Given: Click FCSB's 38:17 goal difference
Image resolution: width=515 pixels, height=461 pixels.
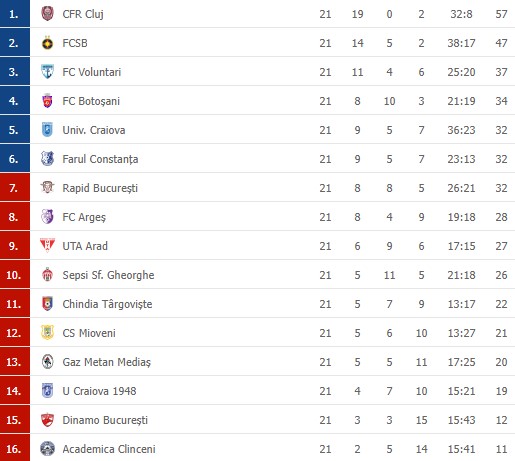Looking at the screenshot, I should click(x=461, y=43).
